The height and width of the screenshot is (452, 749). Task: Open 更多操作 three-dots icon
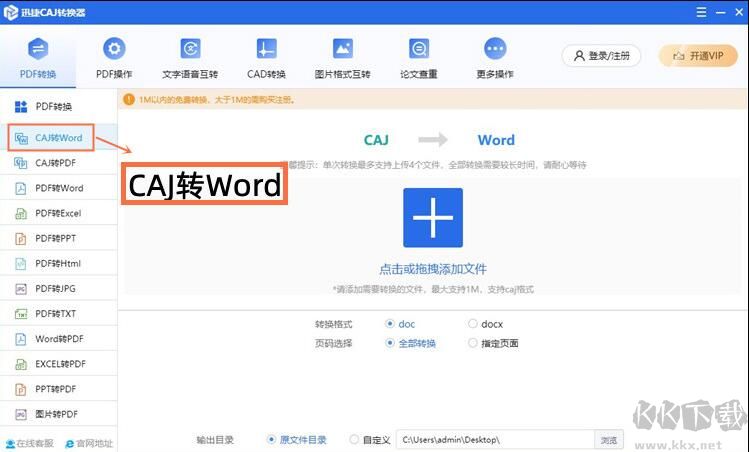pyautogui.click(x=495, y=49)
